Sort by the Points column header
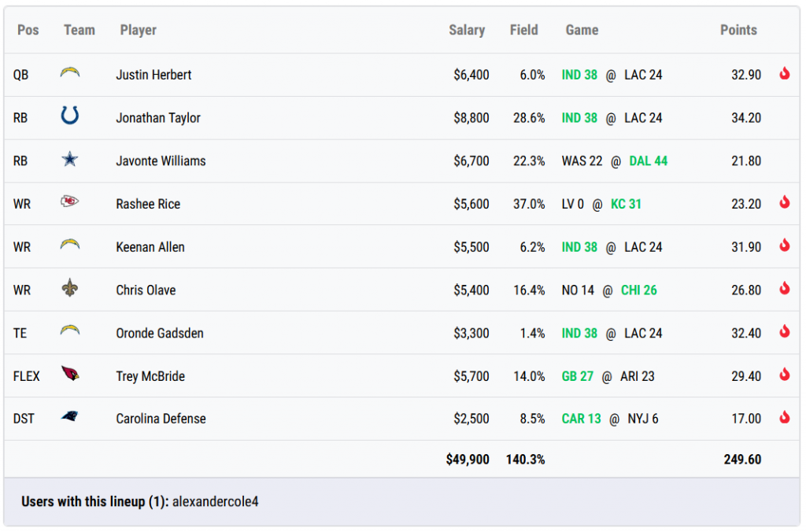This screenshot has width=806, height=532. tap(738, 30)
